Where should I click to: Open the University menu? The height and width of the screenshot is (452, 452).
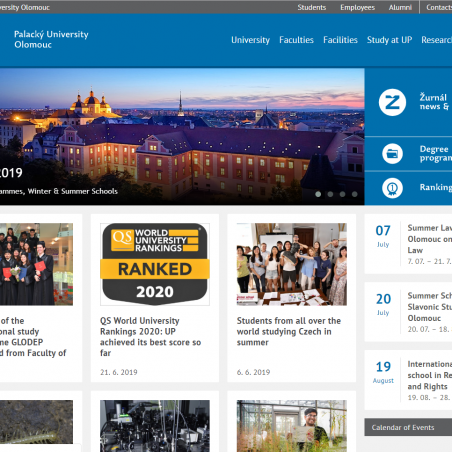point(250,40)
